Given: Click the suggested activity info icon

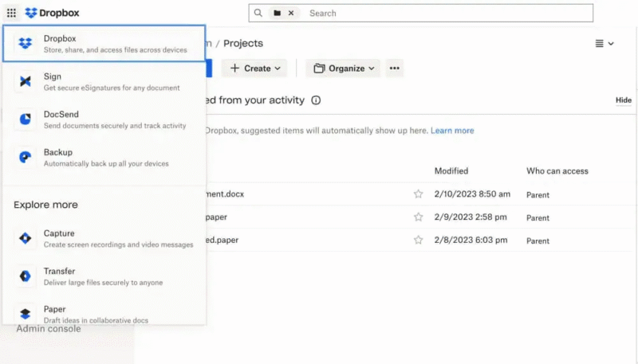Looking at the screenshot, I should coord(316,100).
